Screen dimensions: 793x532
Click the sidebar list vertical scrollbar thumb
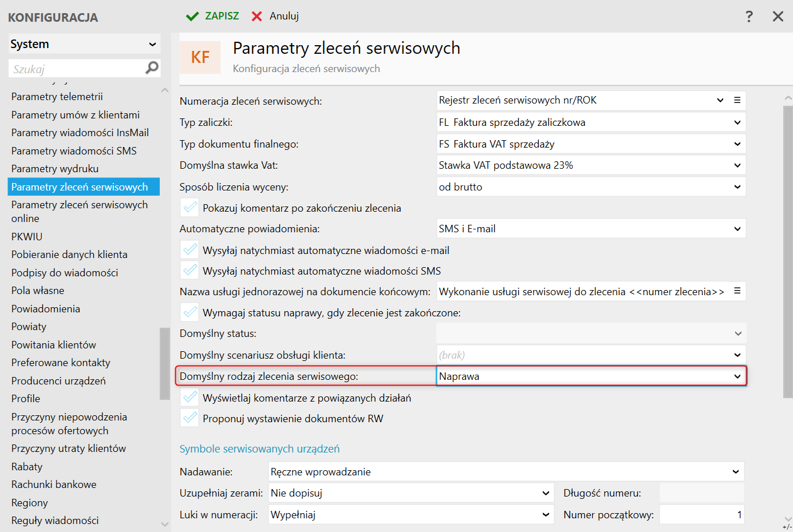click(x=165, y=363)
